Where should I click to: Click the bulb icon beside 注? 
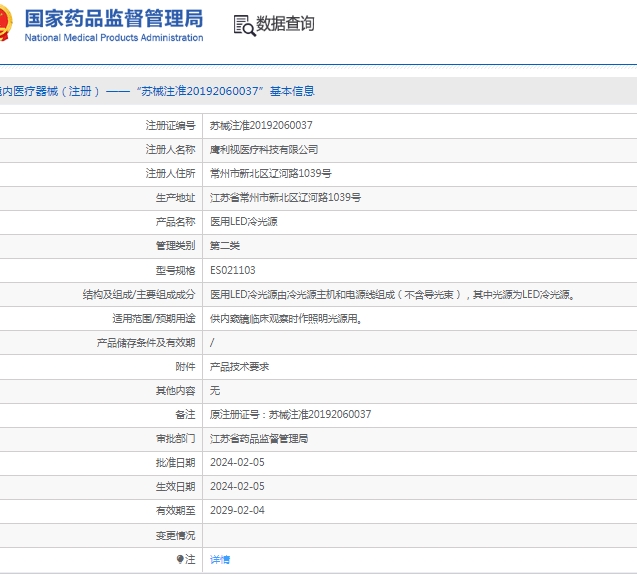180,559
